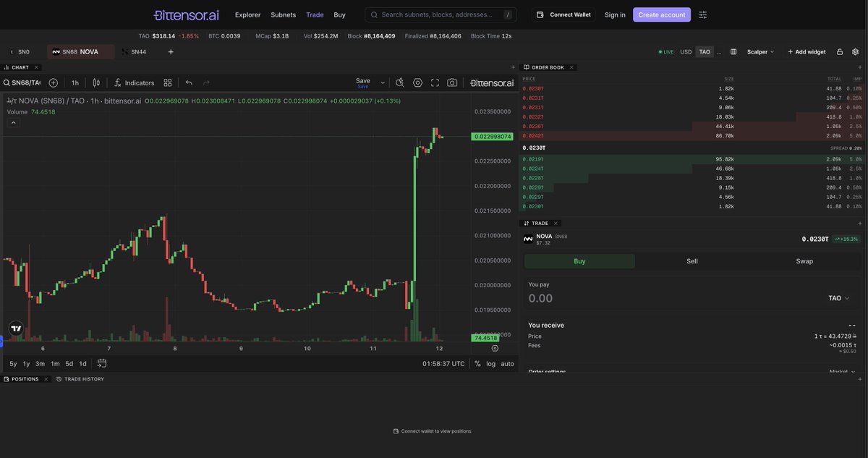Open chart settings hexagon icon
The width and height of the screenshot is (868, 458).
[x=417, y=82]
